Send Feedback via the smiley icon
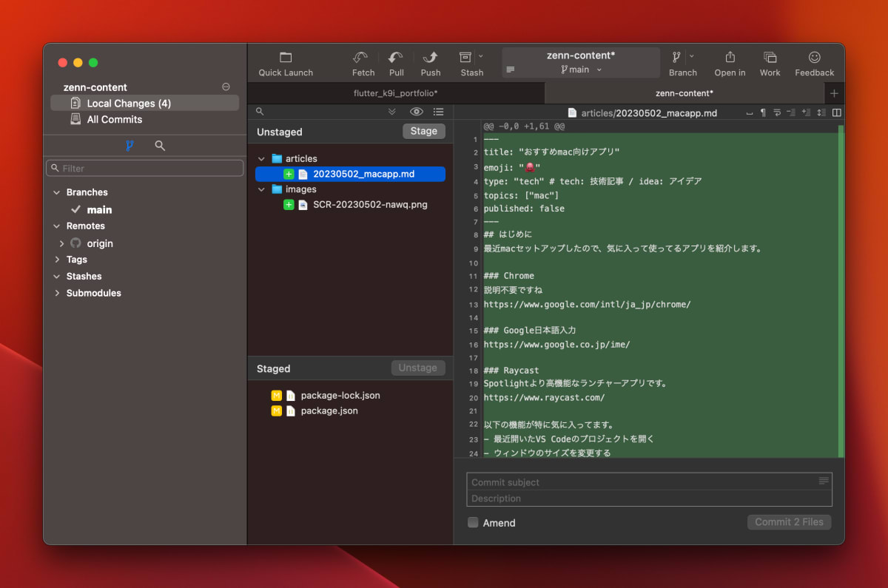Viewport: 888px width, 588px height. tap(814, 57)
